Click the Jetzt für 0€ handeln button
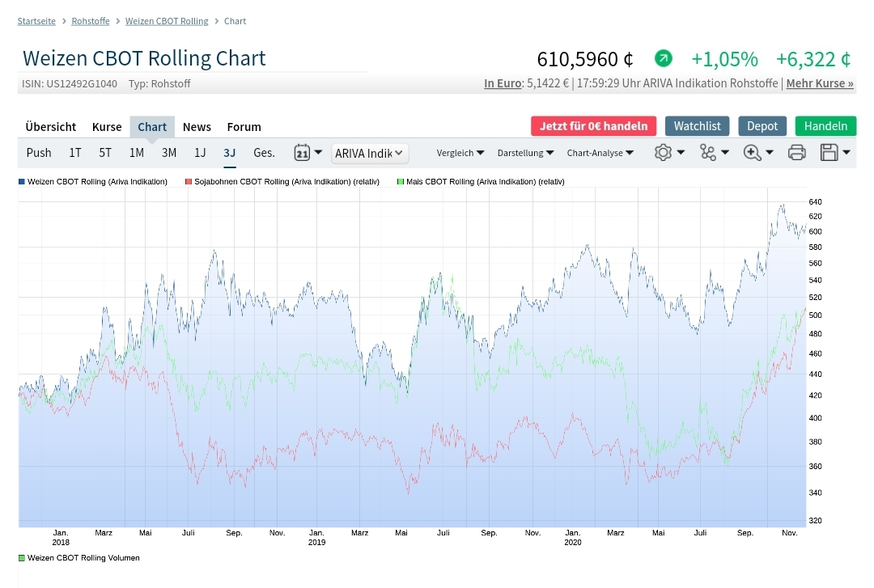This screenshot has height=588, width=874. click(x=594, y=126)
